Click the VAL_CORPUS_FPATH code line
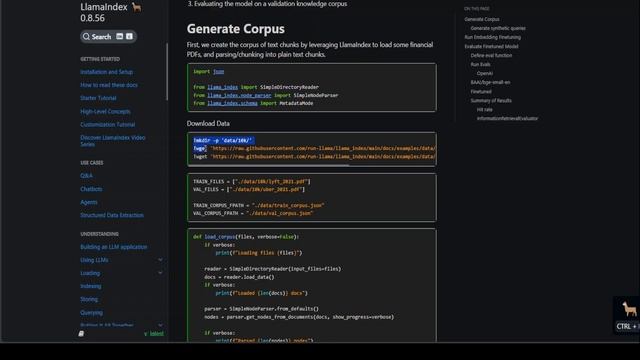640x360 pixels. click(x=253, y=213)
